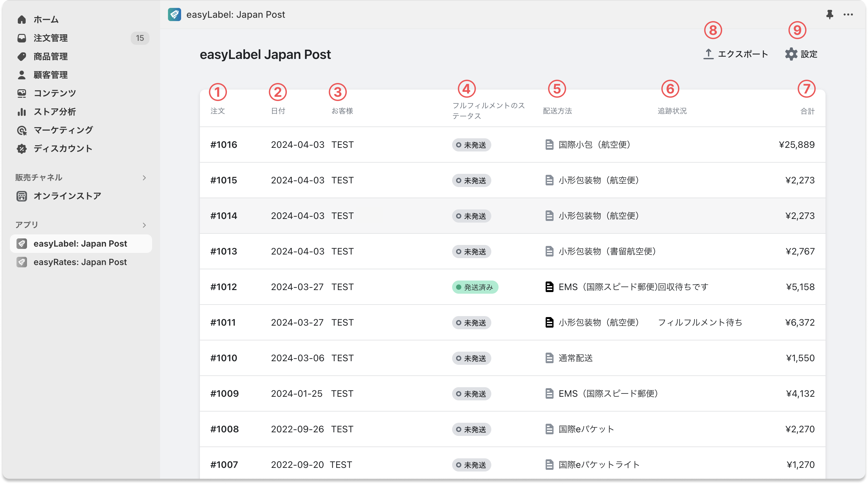The height and width of the screenshot is (484, 868).
Task: Click the settings gear icon
Action: pos(791,54)
